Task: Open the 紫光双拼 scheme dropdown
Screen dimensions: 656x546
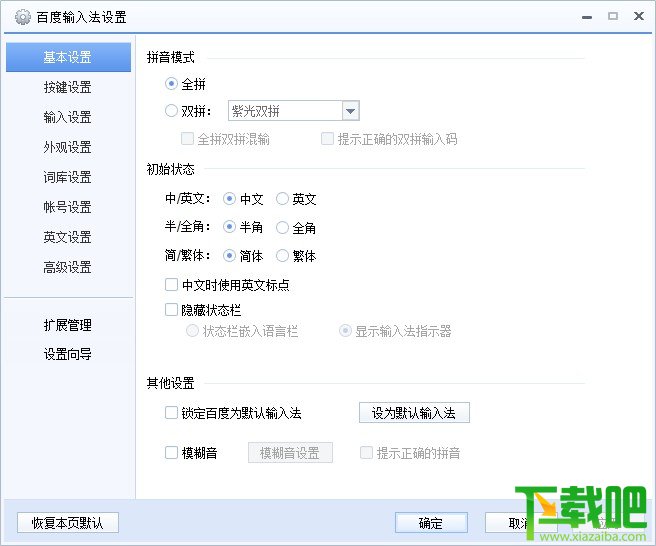Action: click(x=294, y=111)
